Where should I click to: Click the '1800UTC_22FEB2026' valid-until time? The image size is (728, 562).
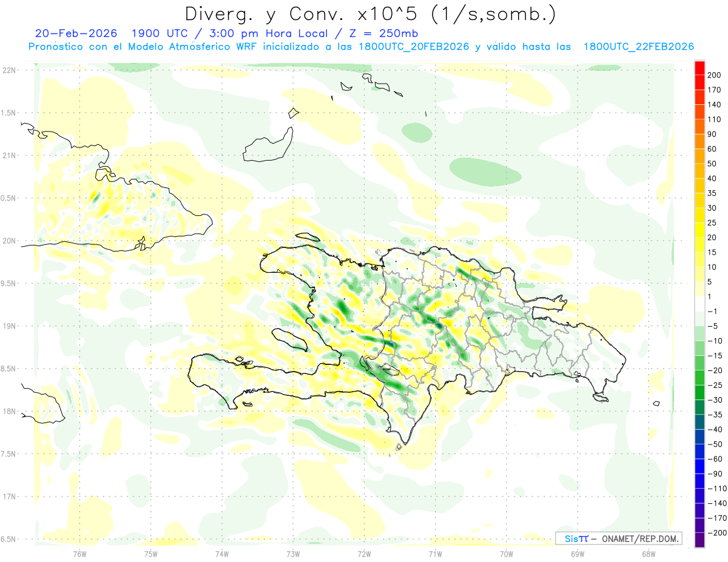(x=638, y=47)
